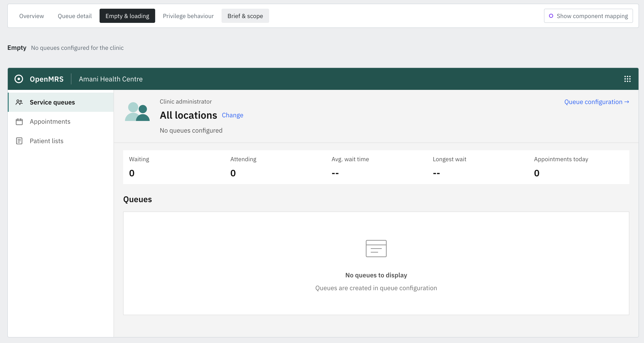The width and height of the screenshot is (644, 343).
Task: Open Patient lists in the sidebar
Action: tap(61, 141)
